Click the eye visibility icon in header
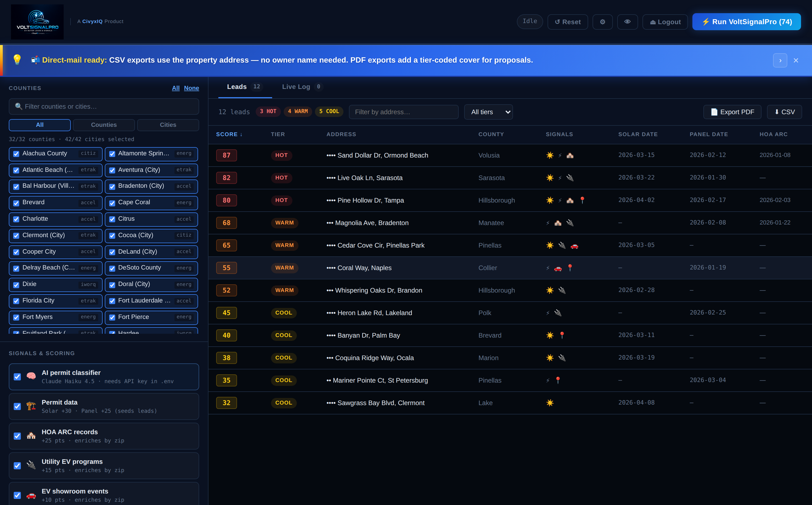812x505 pixels. click(x=627, y=22)
